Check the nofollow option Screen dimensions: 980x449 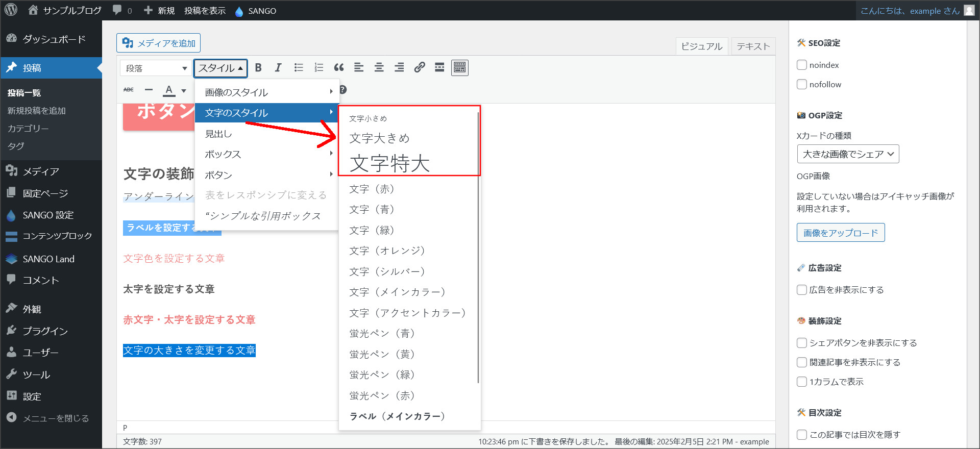[x=802, y=84]
